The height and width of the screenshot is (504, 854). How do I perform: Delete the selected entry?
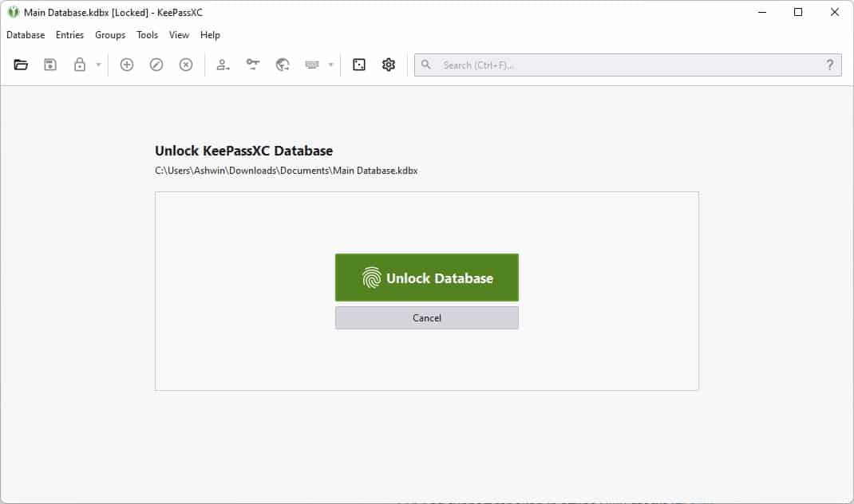[186, 65]
